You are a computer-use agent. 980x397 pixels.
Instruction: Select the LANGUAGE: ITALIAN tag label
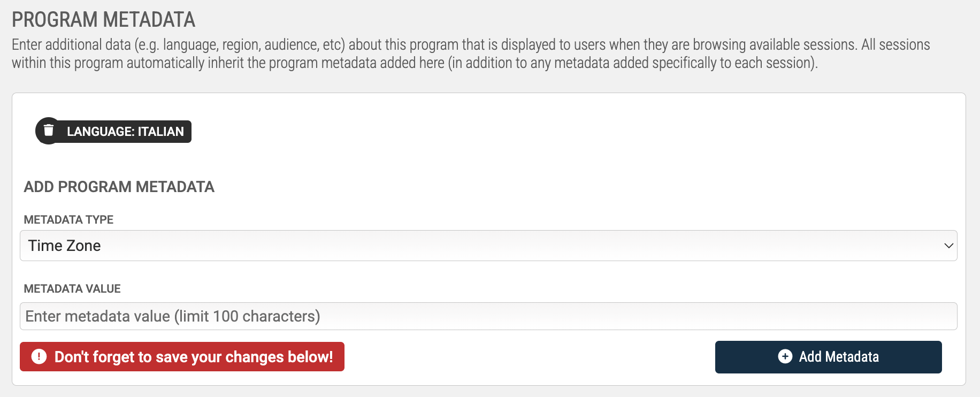pyautogui.click(x=125, y=132)
